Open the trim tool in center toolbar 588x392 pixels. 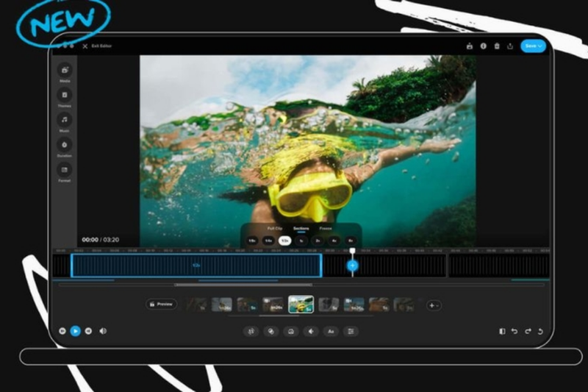click(251, 332)
